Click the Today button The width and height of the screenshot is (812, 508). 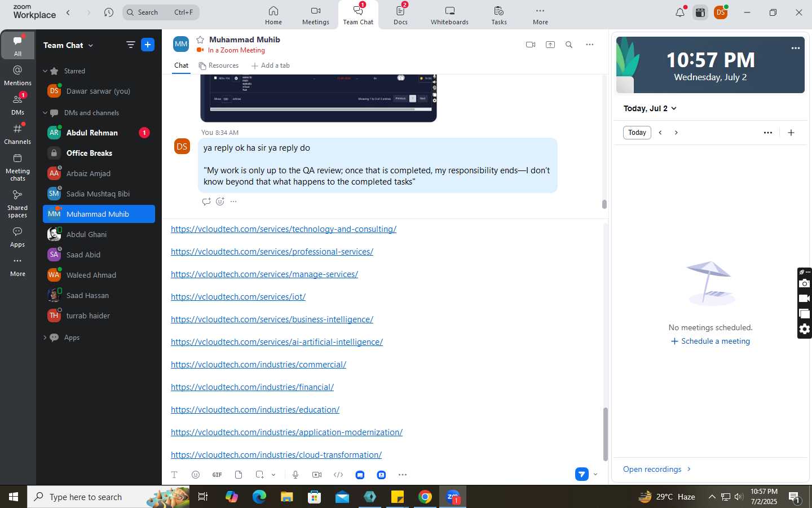pyautogui.click(x=637, y=133)
